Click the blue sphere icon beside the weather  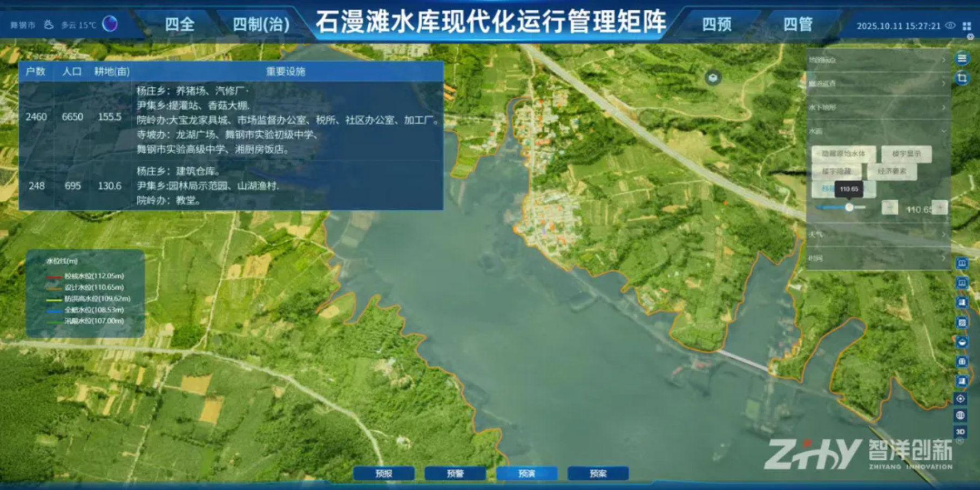110,24
